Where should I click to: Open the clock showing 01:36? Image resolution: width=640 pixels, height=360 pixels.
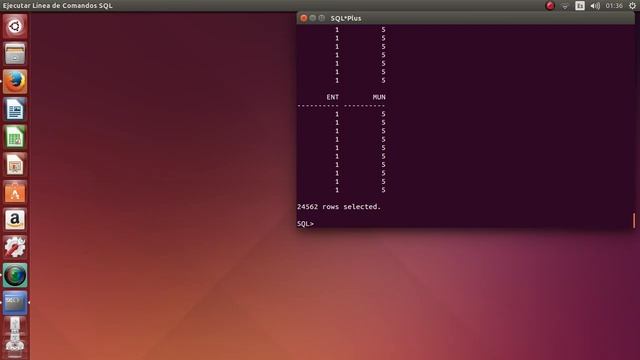click(614, 6)
